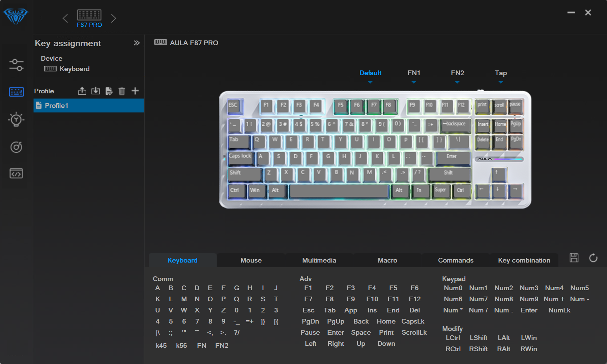Collapse the Key assignment panel
This screenshot has height=364, width=607.
137,43
